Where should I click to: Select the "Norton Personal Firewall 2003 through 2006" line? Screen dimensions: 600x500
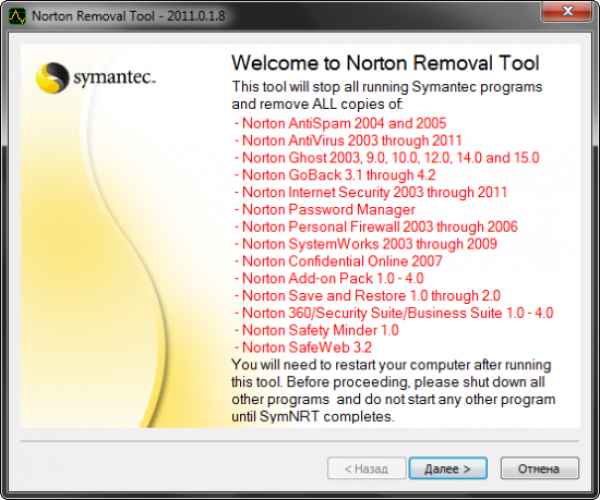(376, 227)
